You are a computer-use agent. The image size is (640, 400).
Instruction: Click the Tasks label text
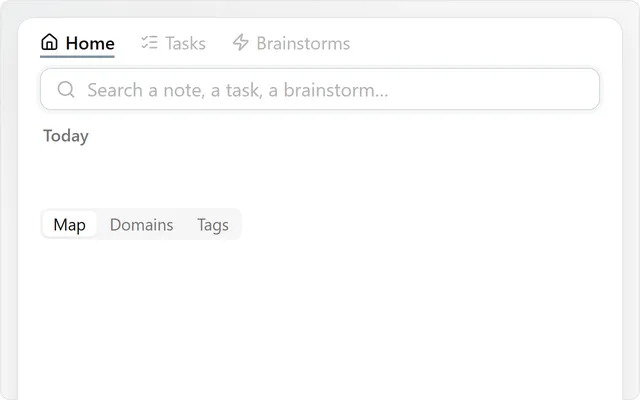(185, 43)
